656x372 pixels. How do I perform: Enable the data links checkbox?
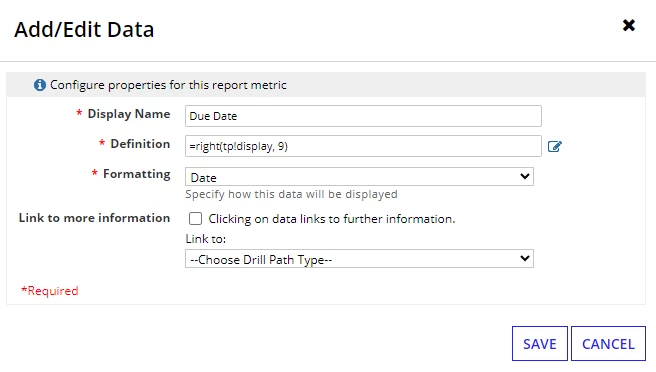195,218
